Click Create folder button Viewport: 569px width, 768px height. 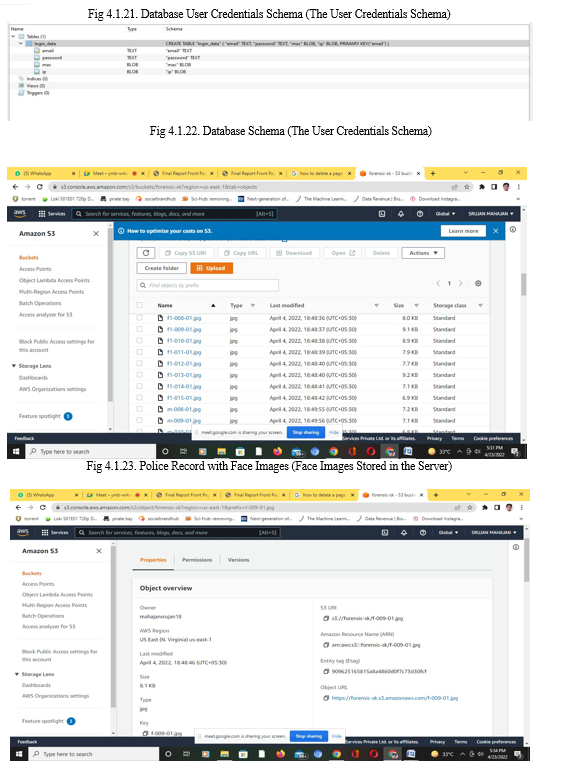coord(162,268)
